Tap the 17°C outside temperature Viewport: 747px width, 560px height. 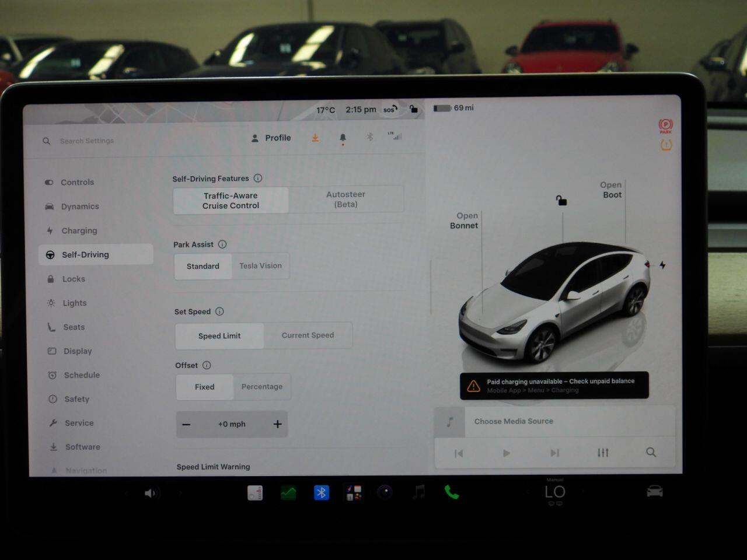[326, 110]
